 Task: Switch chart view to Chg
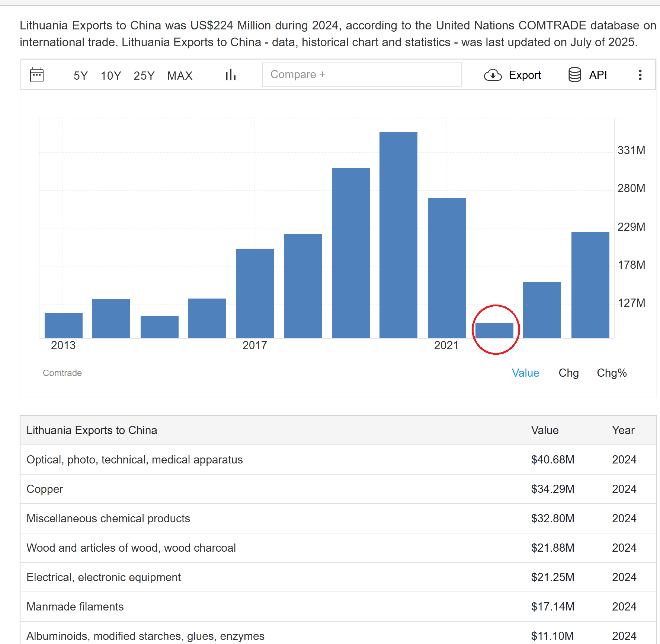click(568, 373)
